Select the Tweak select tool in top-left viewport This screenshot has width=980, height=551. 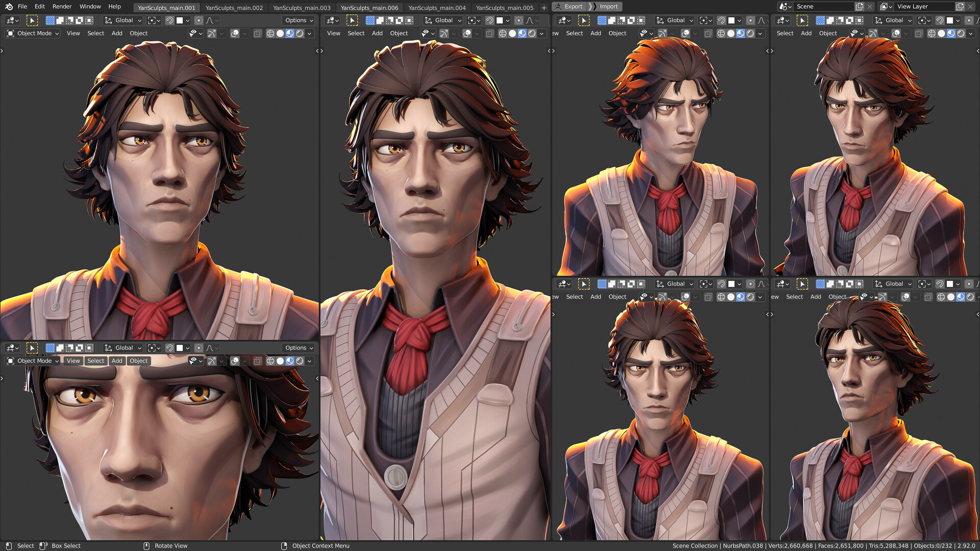click(32, 20)
